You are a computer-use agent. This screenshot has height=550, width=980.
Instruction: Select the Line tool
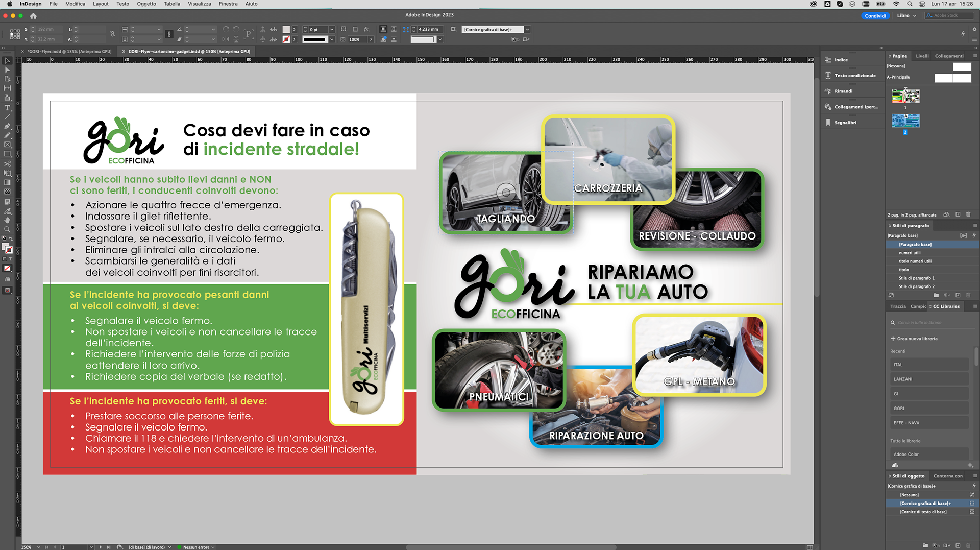point(7,117)
